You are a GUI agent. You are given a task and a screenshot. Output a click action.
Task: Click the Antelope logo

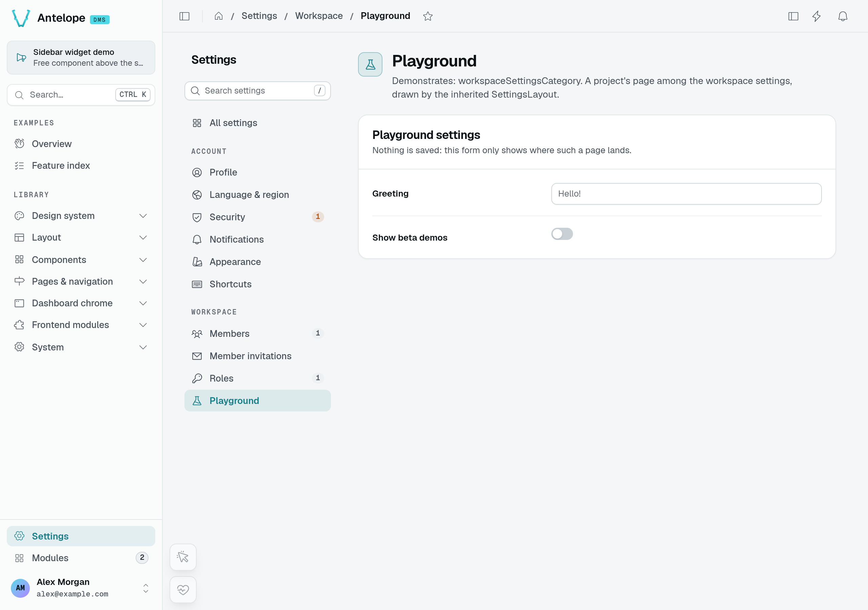pos(21,18)
